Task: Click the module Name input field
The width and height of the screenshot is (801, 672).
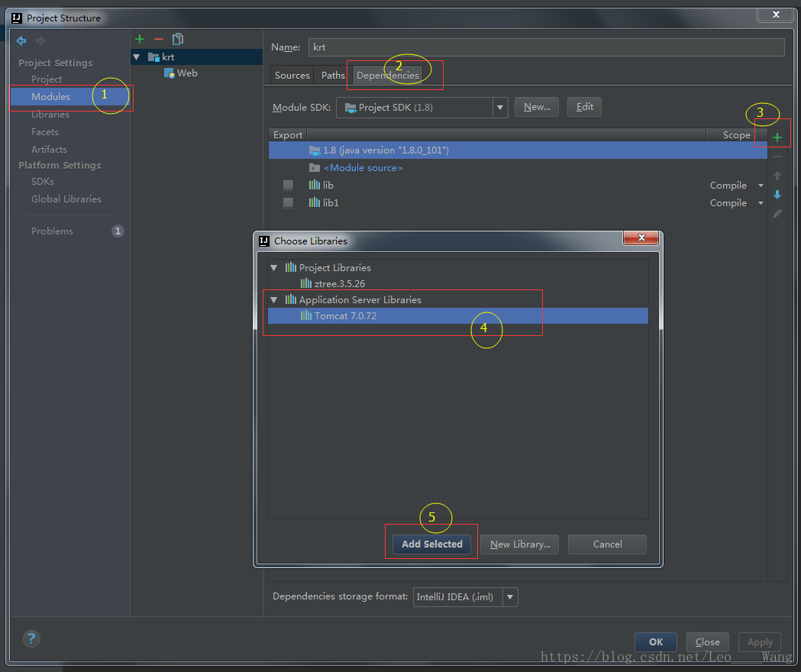Action: click(547, 47)
